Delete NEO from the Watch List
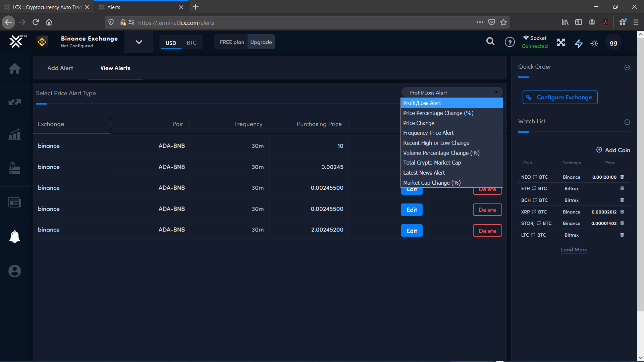Viewport: 644px width, 362px height. point(622,177)
